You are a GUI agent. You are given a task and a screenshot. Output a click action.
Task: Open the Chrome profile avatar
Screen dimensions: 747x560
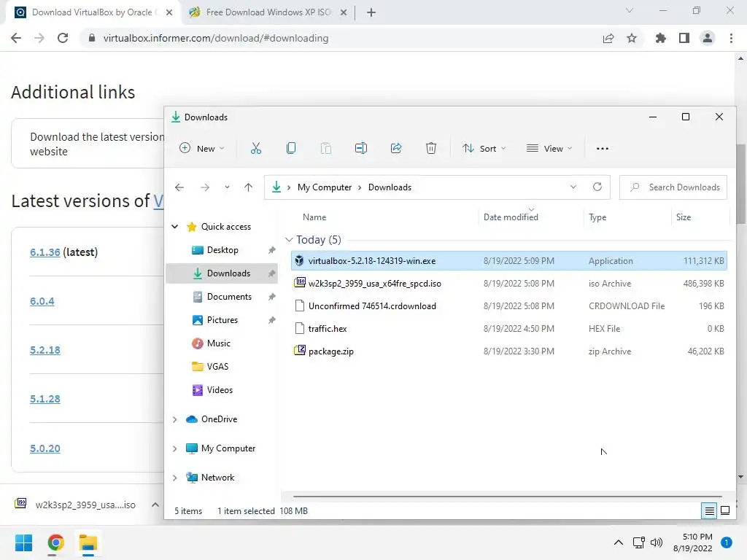coord(708,38)
